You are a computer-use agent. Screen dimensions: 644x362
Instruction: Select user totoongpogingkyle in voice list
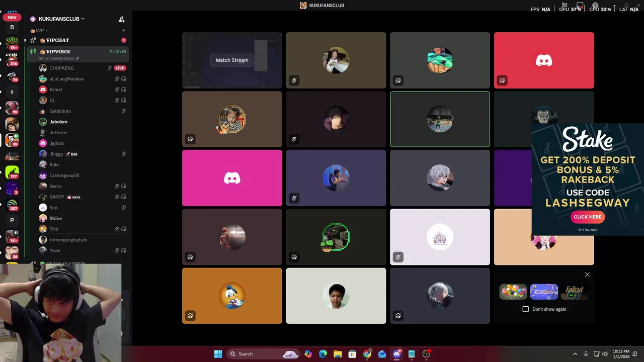(x=83, y=240)
